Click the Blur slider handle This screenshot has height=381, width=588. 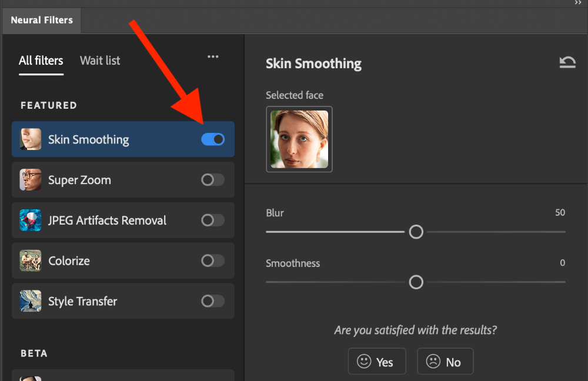pos(416,232)
